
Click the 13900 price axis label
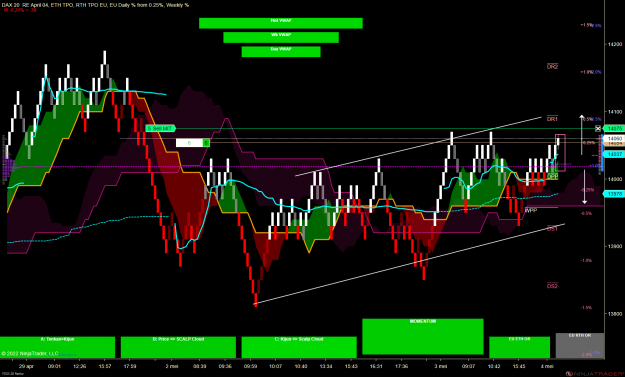coord(615,246)
